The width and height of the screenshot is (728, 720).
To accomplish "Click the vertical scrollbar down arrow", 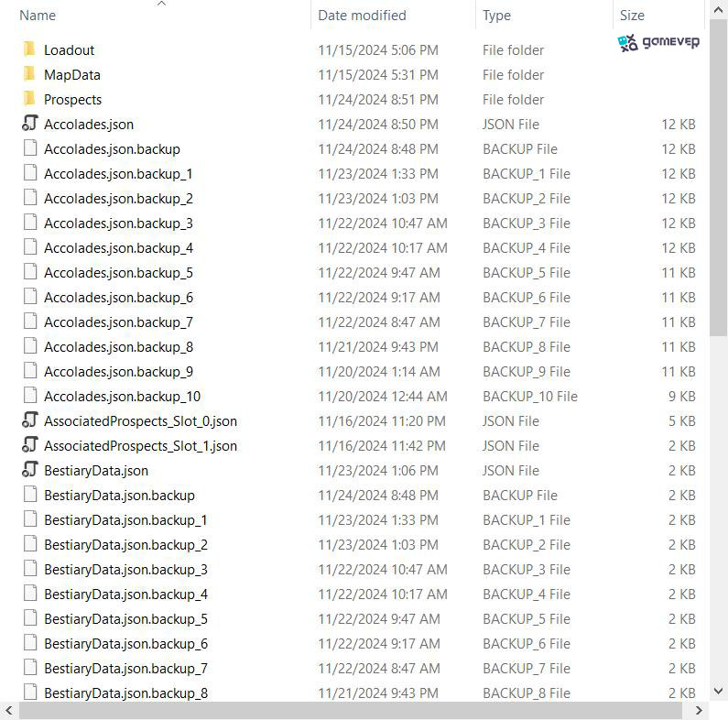I will [718, 691].
